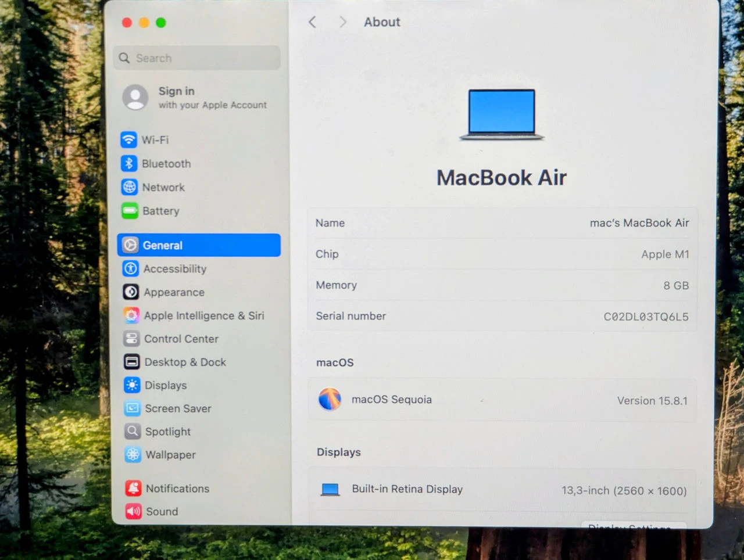Click Version 15.8.1 text
This screenshot has width=744, height=560.
point(652,401)
